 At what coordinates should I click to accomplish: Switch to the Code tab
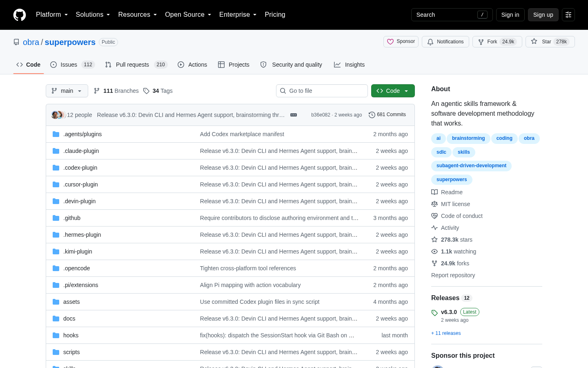click(x=29, y=65)
